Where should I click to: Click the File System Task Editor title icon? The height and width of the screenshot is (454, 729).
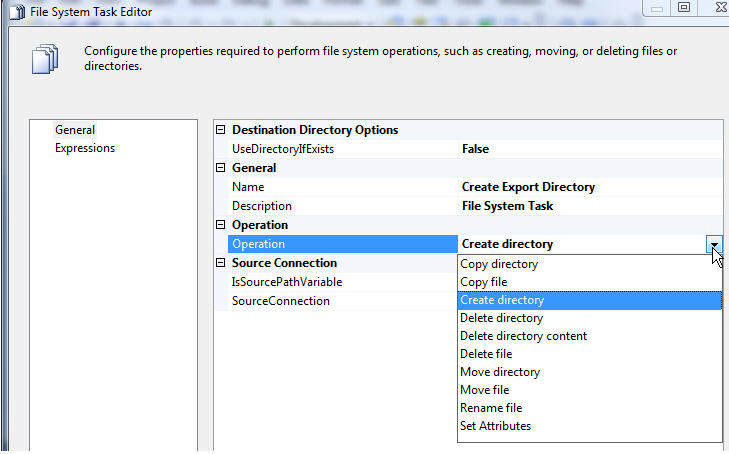pyautogui.click(x=15, y=12)
